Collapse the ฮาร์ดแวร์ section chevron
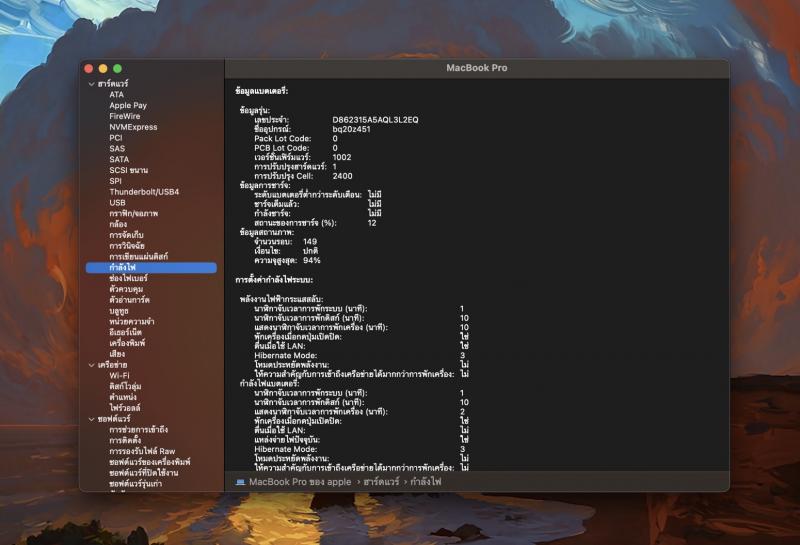 91,84
